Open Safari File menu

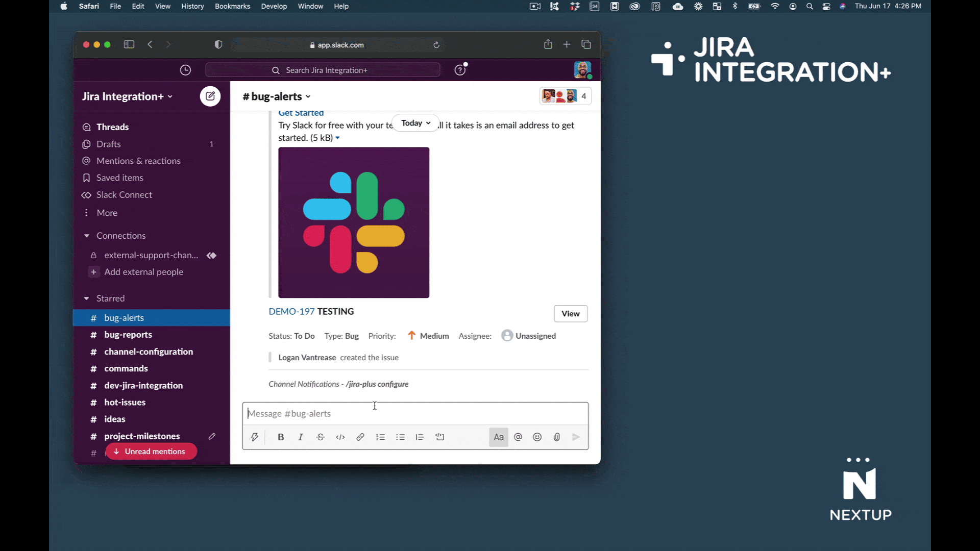pos(115,6)
